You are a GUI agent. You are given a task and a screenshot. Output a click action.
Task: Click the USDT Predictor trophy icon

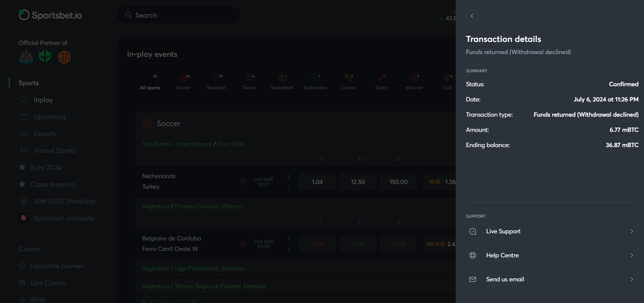(24, 201)
